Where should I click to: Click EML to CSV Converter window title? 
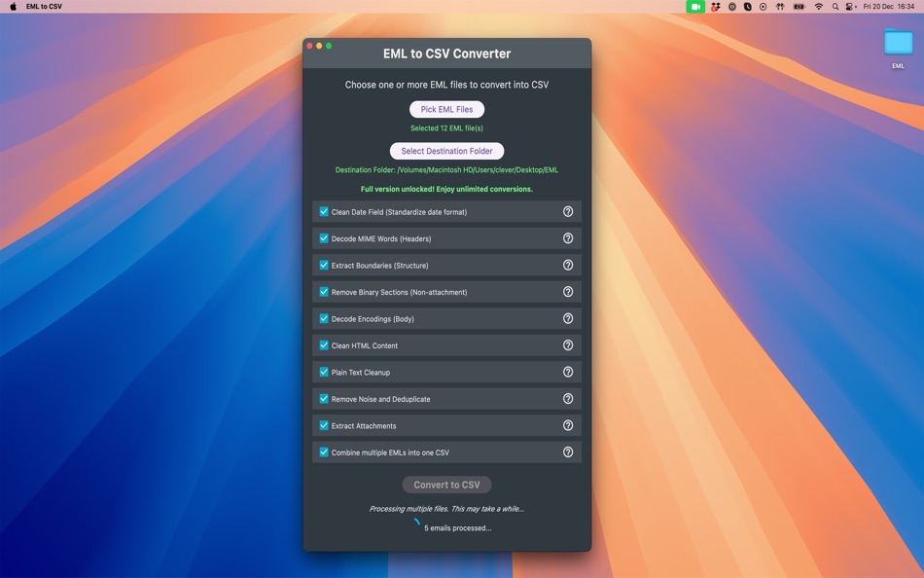point(446,54)
